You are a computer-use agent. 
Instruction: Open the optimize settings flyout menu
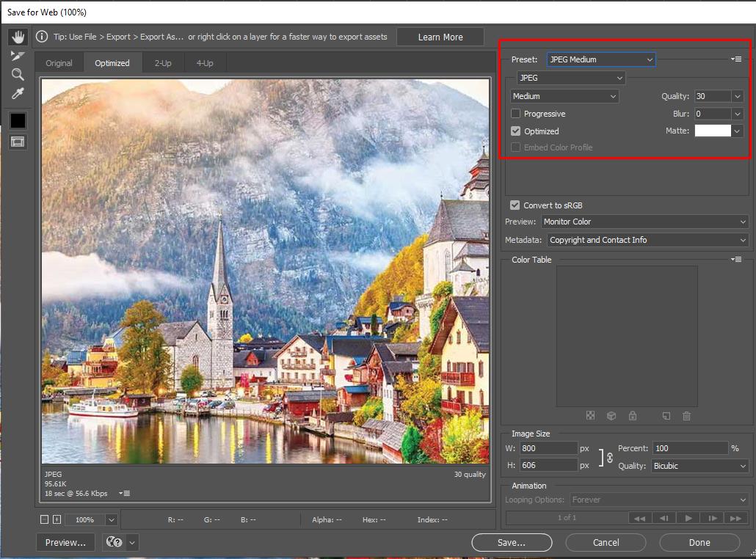click(736, 59)
